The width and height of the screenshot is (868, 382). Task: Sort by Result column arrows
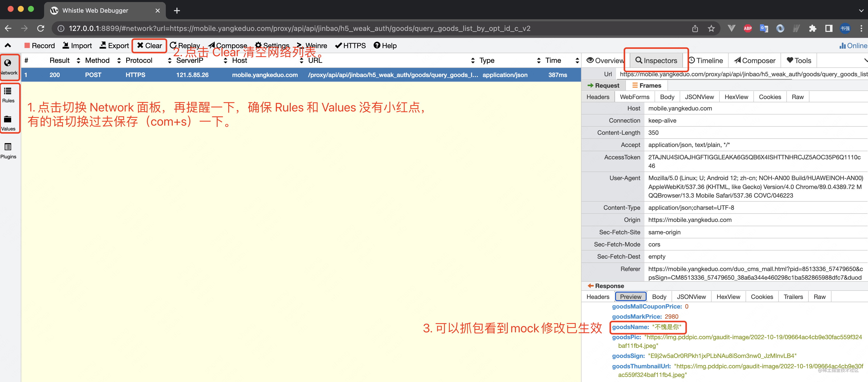pos(79,61)
